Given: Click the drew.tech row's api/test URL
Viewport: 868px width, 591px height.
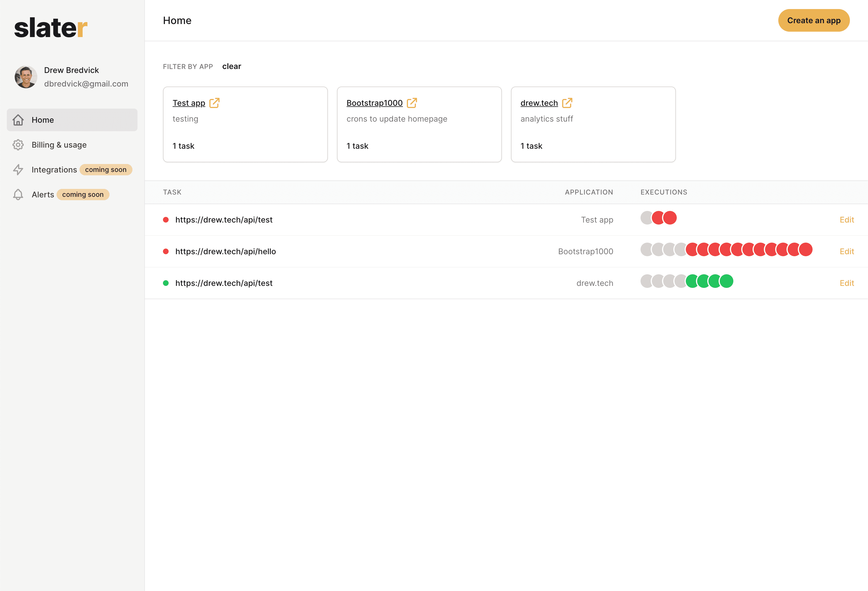Looking at the screenshot, I should coord(224,283).
